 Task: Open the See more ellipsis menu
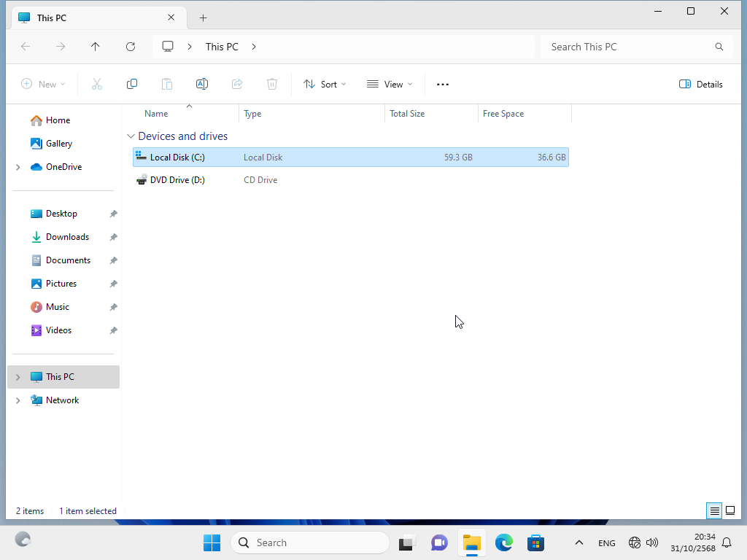point(443,85)
